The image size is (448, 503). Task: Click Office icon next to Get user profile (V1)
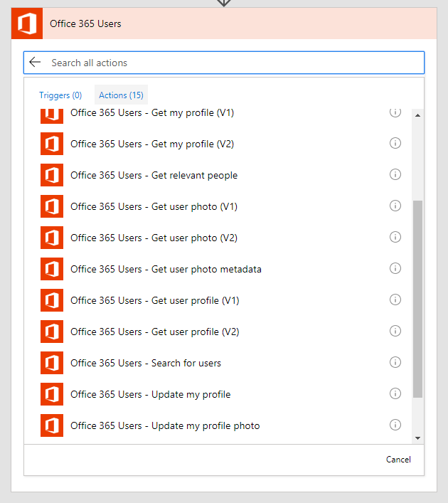[52, 300]
